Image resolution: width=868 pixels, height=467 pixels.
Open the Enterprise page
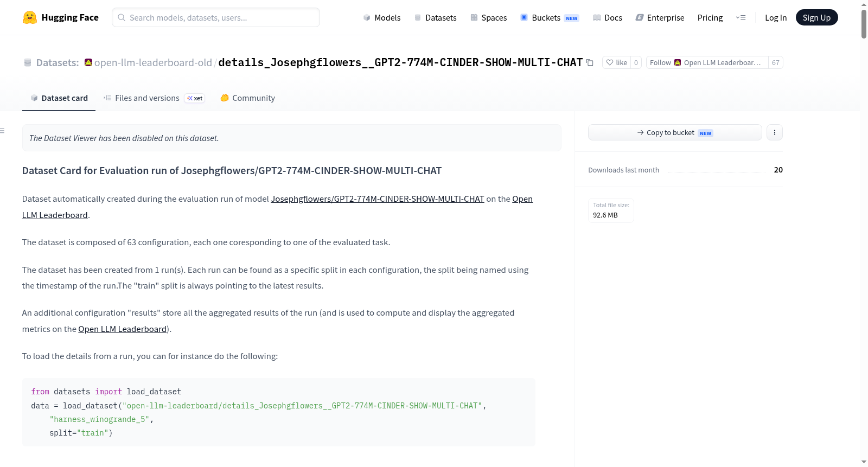[x=660, y=17]
